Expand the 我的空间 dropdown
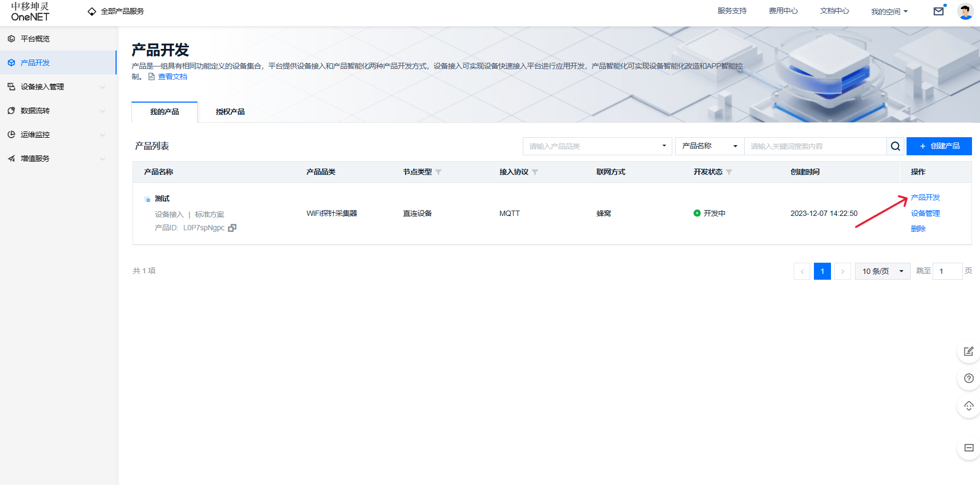The width and height of the screenshot is (980, 485). [888, 11]
